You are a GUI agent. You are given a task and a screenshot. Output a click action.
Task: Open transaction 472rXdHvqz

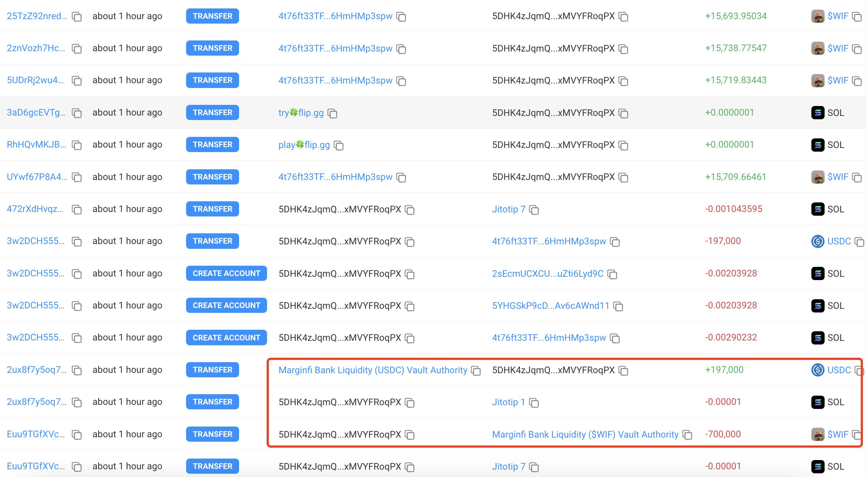pyautogui.click(x=35, y=209)
